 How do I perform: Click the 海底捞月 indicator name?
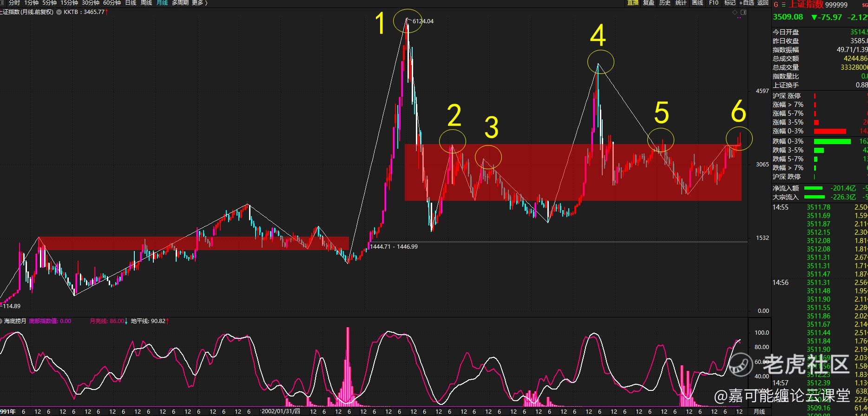[15, 321]
